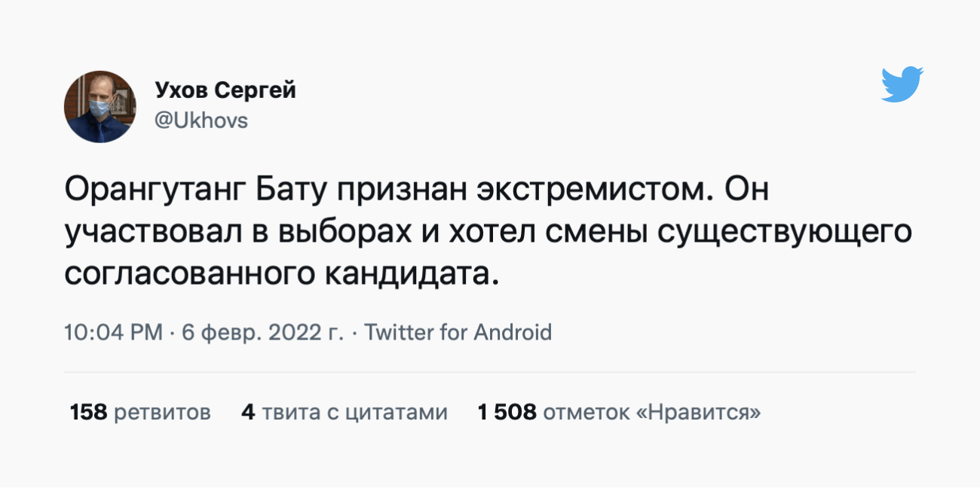Image resolution: width=980 pixels, height=488 pixels.
Task: Click the 10:04 PM timestamp
Action: tap(113, 332)
